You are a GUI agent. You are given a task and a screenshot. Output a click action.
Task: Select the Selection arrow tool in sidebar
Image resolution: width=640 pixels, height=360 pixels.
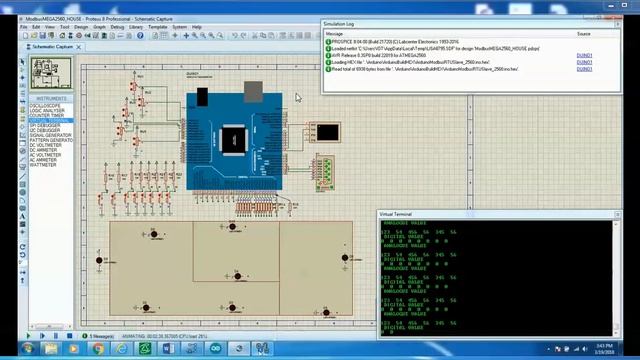(x=22, y=62)
